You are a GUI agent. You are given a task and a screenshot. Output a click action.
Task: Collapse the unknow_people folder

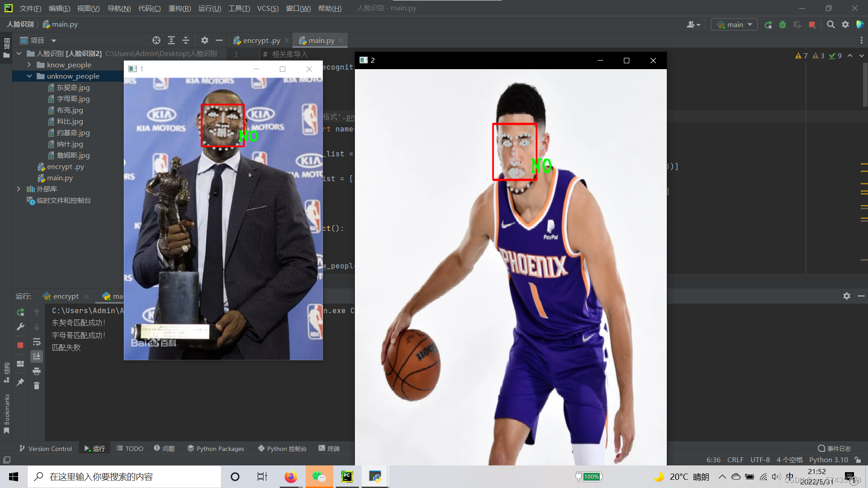(29, 76)
